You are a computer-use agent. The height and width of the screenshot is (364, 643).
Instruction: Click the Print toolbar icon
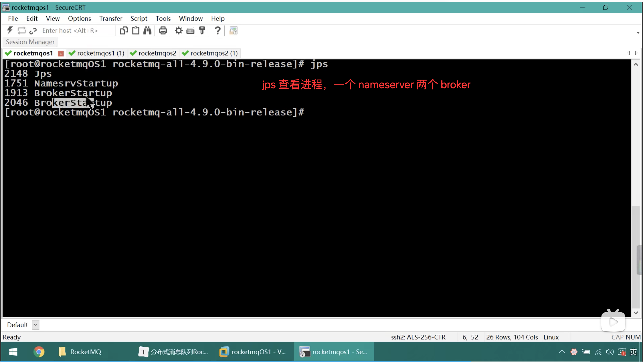[x=163, y=30]
